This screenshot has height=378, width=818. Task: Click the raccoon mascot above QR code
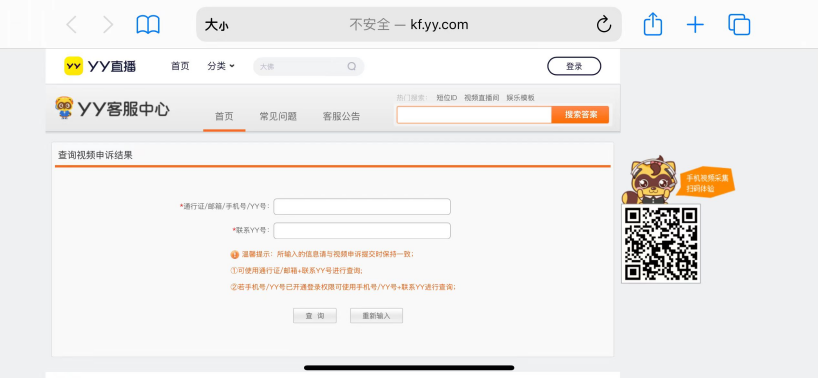click(649, 180)
